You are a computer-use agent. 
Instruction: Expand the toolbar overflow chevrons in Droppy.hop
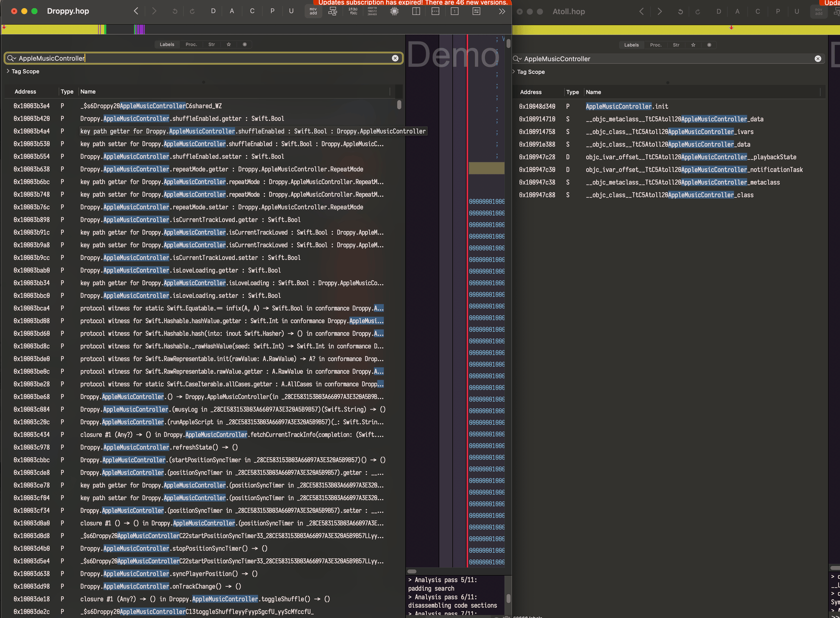(x=502, y=11)
